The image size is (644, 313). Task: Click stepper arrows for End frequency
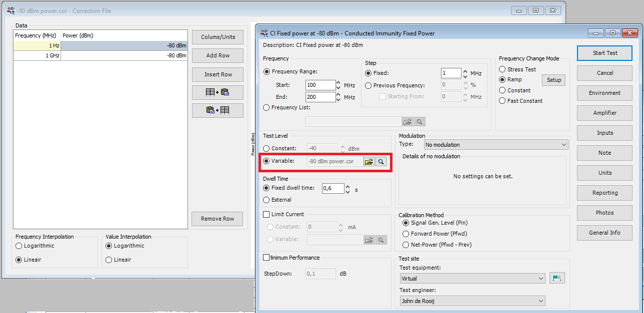click(338, 97)
